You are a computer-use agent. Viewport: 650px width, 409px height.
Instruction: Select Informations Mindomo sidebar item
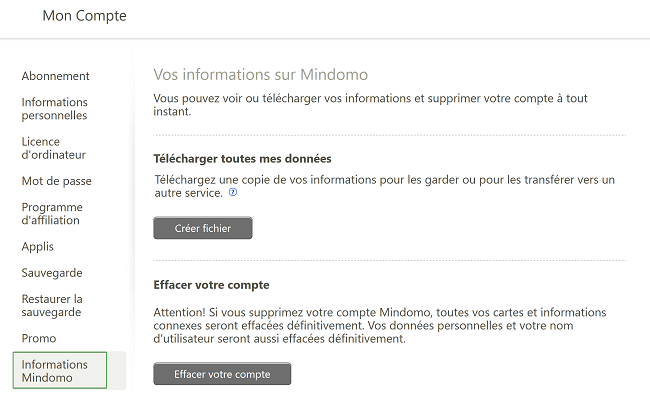coord(60,370)
